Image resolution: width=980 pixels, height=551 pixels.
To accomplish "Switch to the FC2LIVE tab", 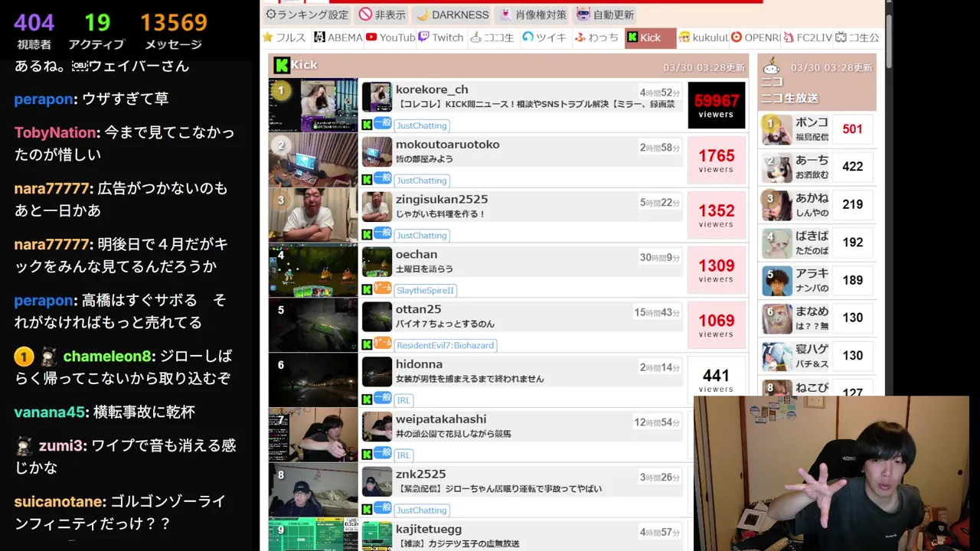I will coord(807,37).
